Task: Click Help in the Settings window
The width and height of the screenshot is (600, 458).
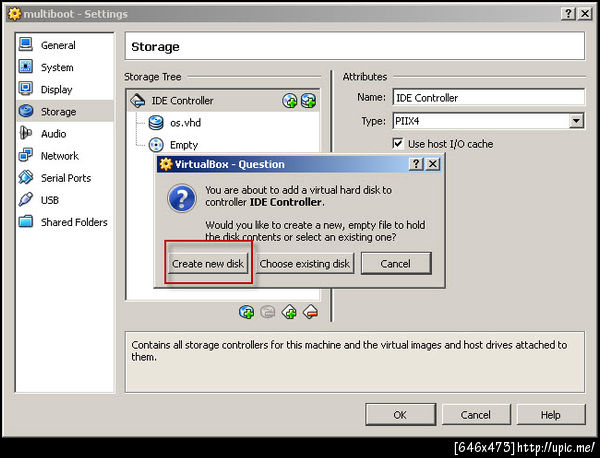Action: (x=551, y=415)
